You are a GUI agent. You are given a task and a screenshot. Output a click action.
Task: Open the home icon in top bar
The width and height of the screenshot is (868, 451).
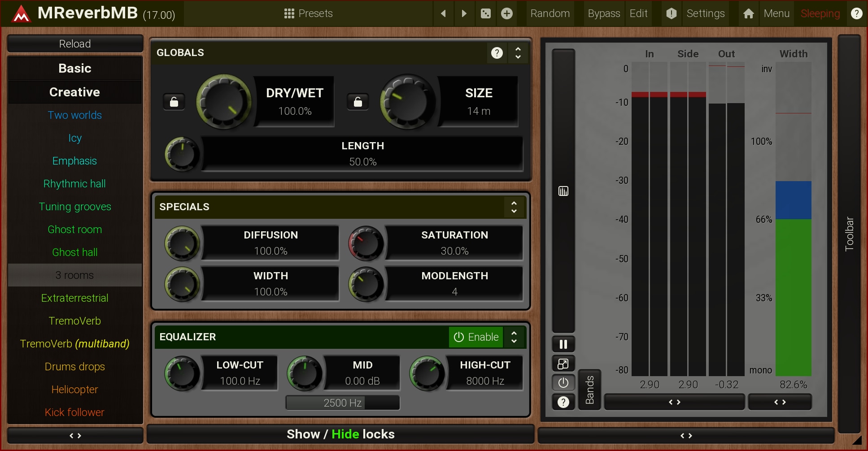(748, 13)
